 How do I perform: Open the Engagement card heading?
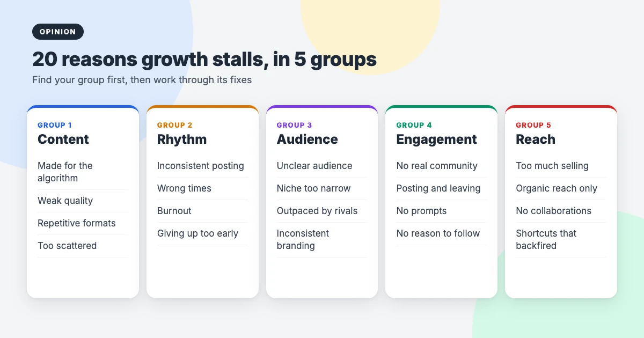point(437,139)
